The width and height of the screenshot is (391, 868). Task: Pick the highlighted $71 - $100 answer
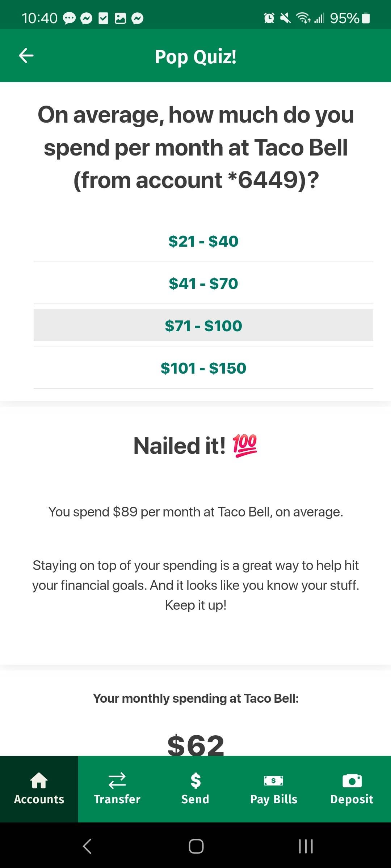click(x=203, y=325)
